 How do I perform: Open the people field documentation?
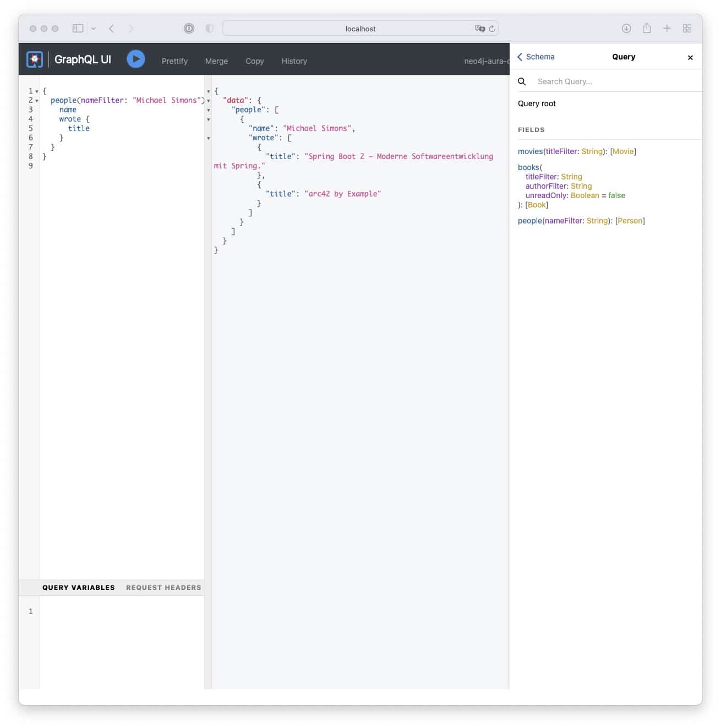(x=529, y=221)
